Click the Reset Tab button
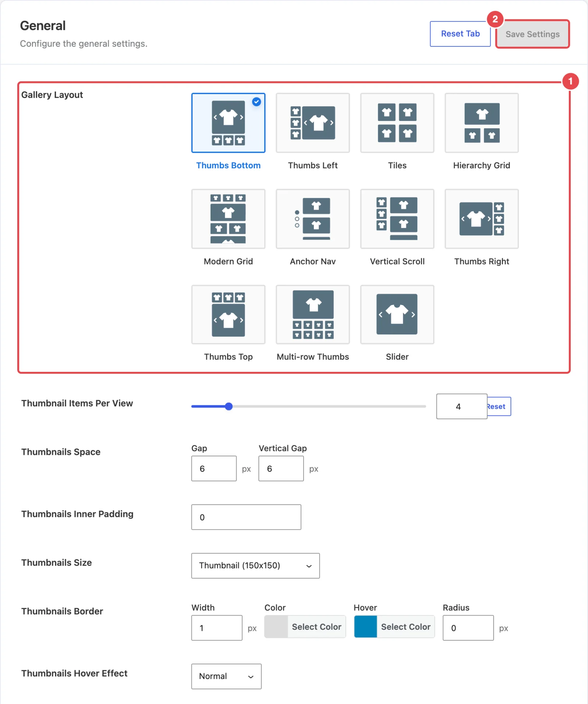The height and width of the screenshot is (704, 588). 460,34
